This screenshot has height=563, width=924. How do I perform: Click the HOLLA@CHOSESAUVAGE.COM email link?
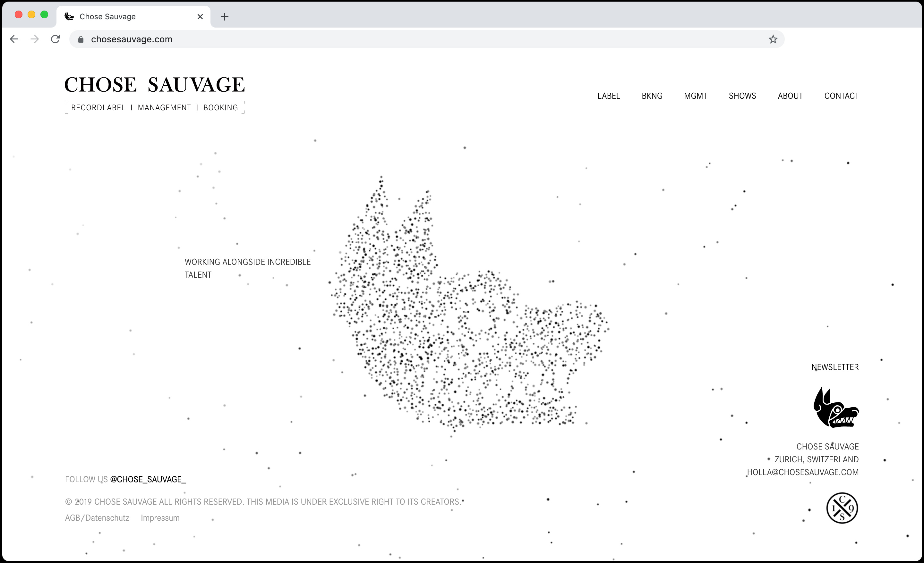[802, 472]
